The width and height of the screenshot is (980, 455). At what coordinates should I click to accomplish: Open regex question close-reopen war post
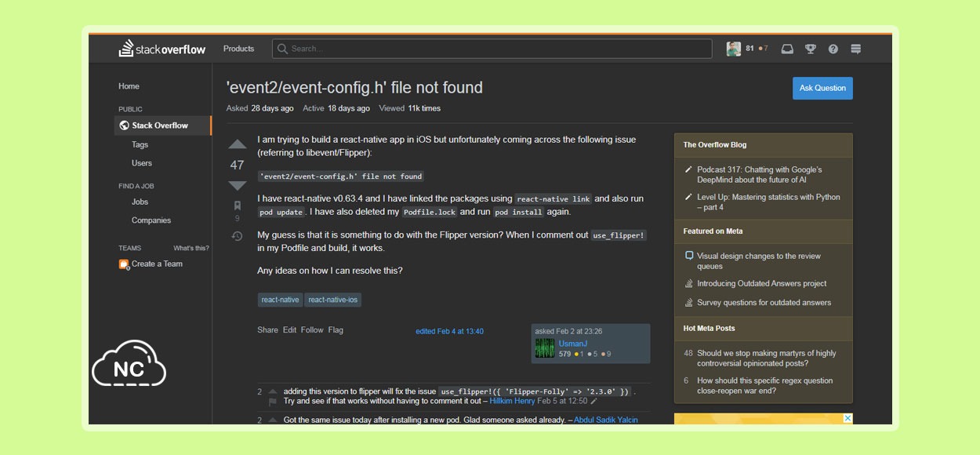click(765, 386)
